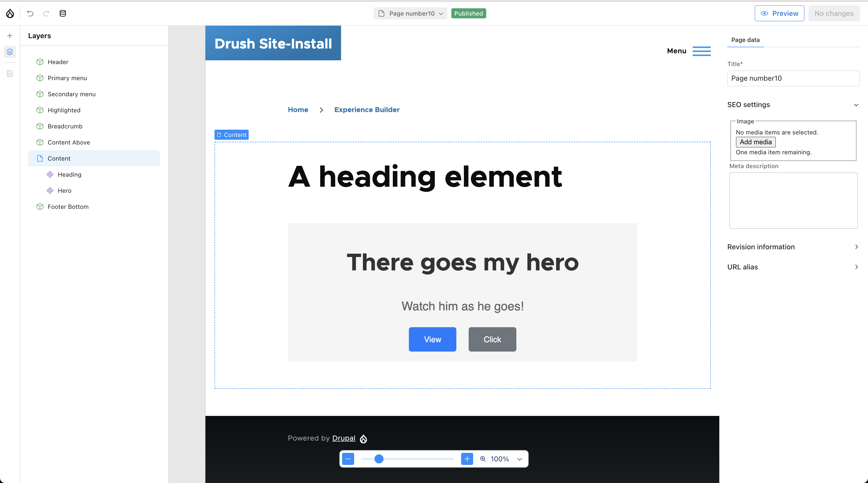The height and width of the screenshot is (483, 868).
Task: Undo the last change
Action: [x=30, y=14]
